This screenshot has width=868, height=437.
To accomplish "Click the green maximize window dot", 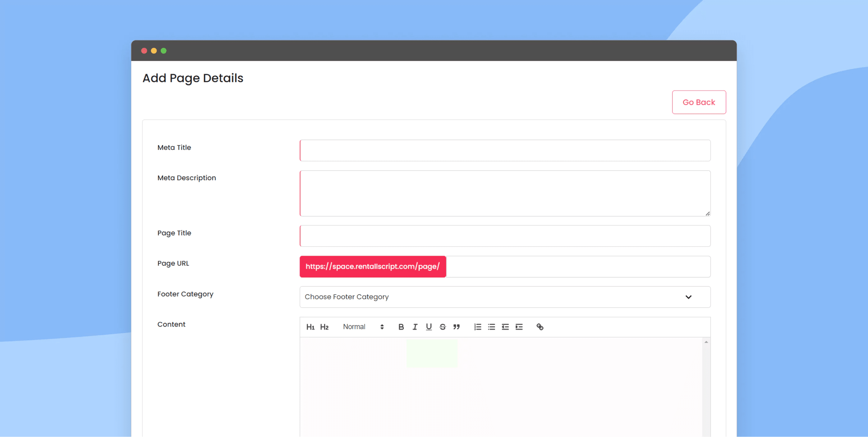I will (163, 51).
